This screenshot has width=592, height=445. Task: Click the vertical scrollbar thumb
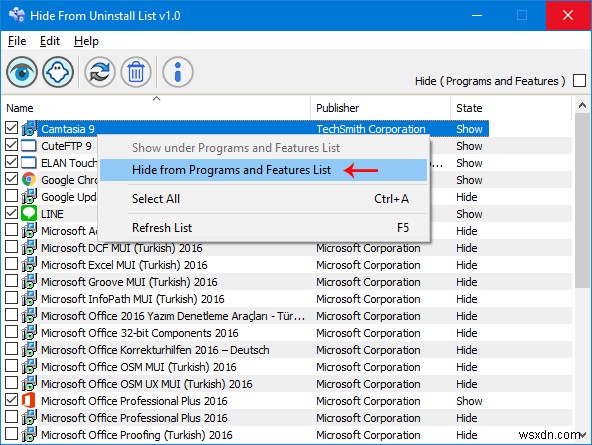(582, 200)
